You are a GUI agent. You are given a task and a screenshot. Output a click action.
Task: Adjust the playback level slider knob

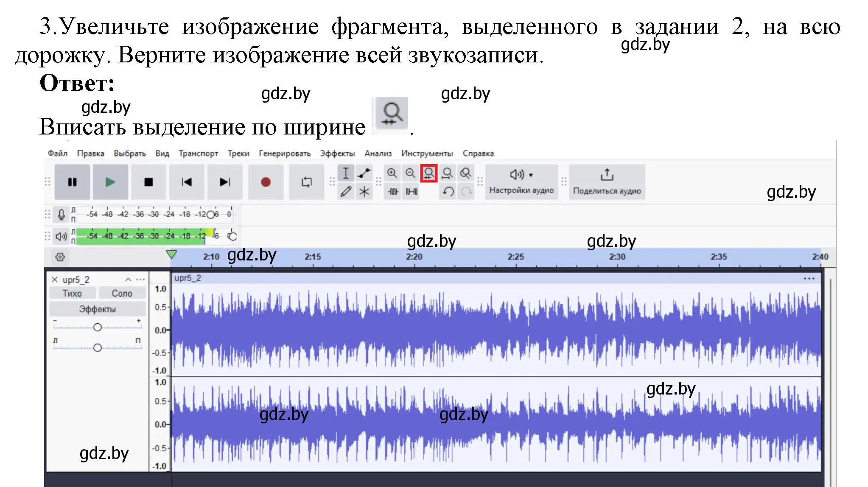pyautogui.click(x=232, y=236)
